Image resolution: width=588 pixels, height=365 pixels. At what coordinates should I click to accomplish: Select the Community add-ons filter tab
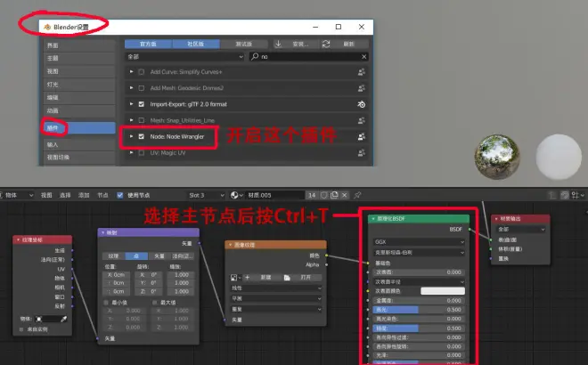(x=196, y=45)
